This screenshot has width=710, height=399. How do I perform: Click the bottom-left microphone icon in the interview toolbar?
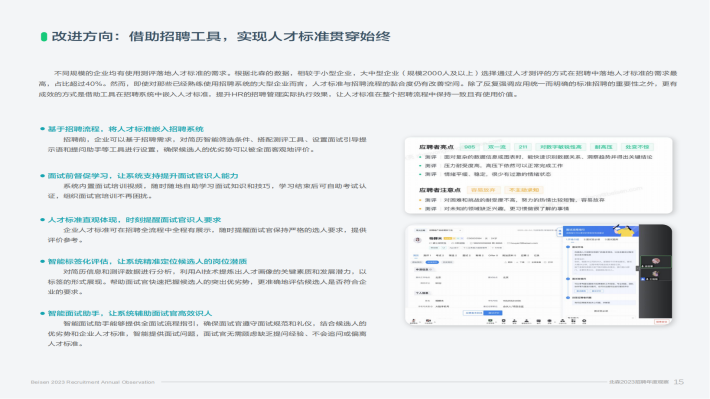click(413, 321)
